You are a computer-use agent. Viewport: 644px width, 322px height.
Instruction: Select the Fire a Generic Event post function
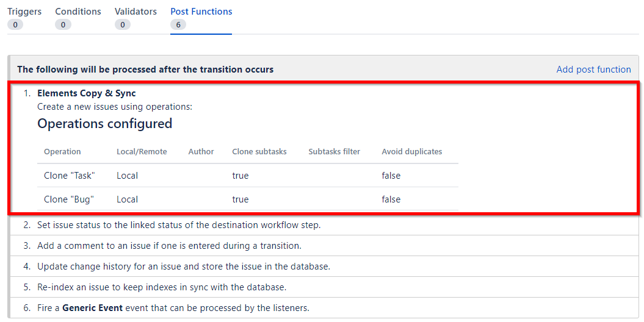click(x=173, y=308)
